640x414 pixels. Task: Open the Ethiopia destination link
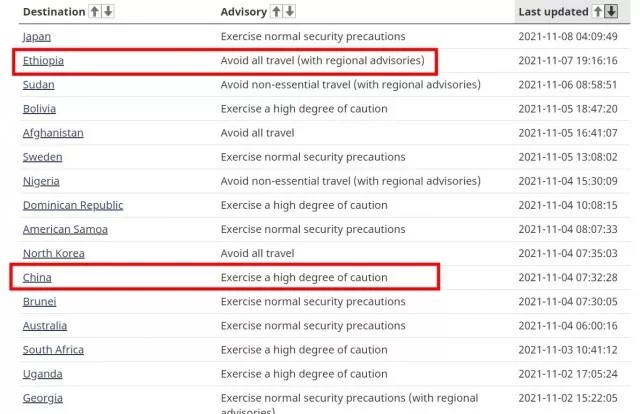pyautogui.click(x=43, y=60)
